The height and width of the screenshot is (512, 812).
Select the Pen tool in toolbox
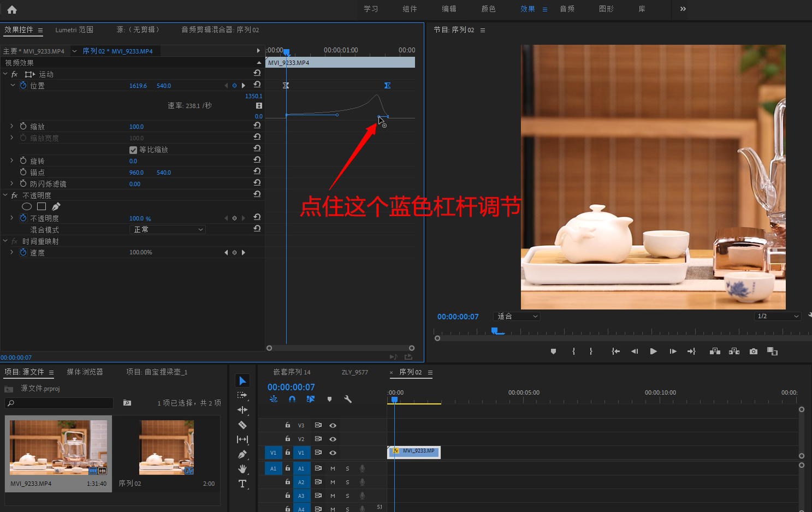242,454
